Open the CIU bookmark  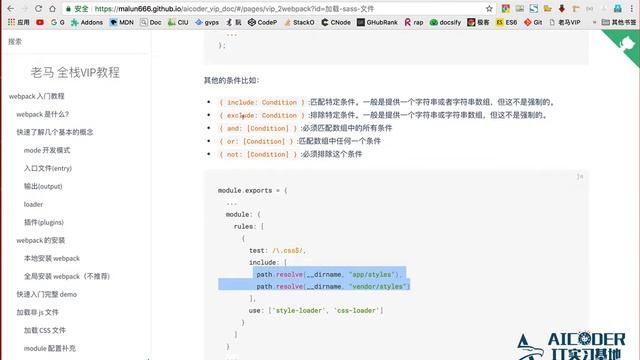[178, 22]
